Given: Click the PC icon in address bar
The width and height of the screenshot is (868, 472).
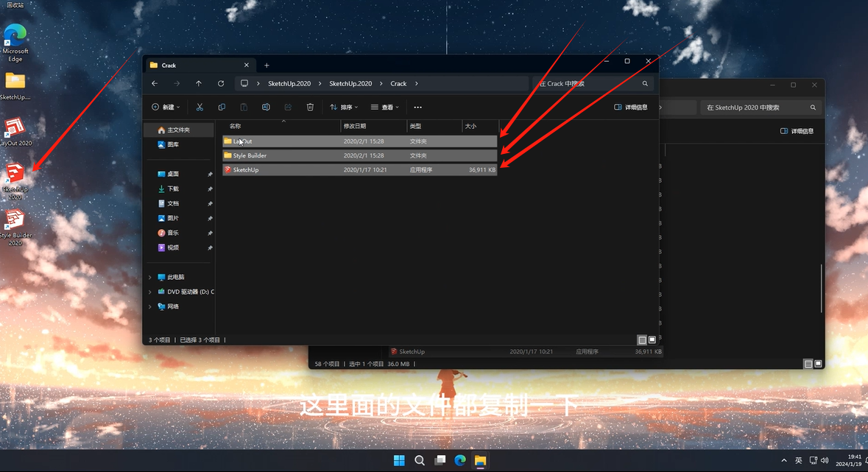Looking at the screenshot, I should pos(244,84).
